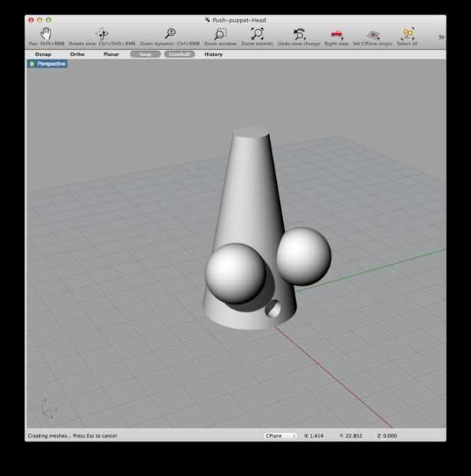Toggle Planar mode
The height and width of the screenshot is (476, 471).
tap(111, 55)
